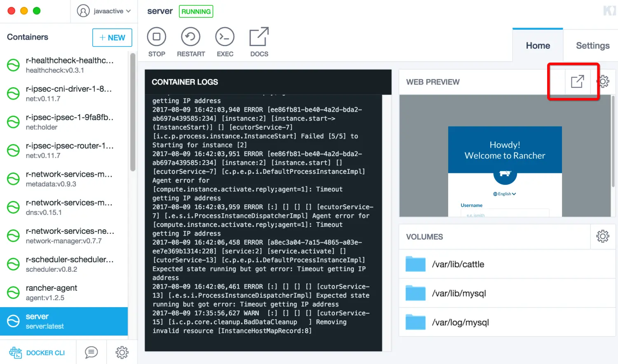Click the RUNNING status badge
Image resolution: width=618 pixels, height=364 pixels.
196,12
